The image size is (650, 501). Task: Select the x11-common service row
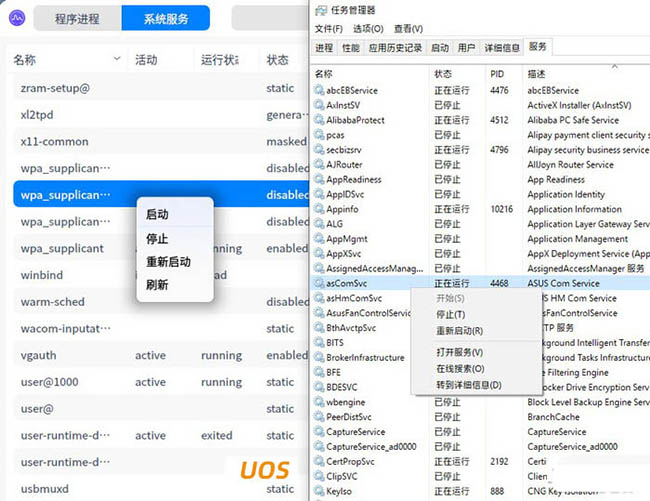click(x=161, y=141)
